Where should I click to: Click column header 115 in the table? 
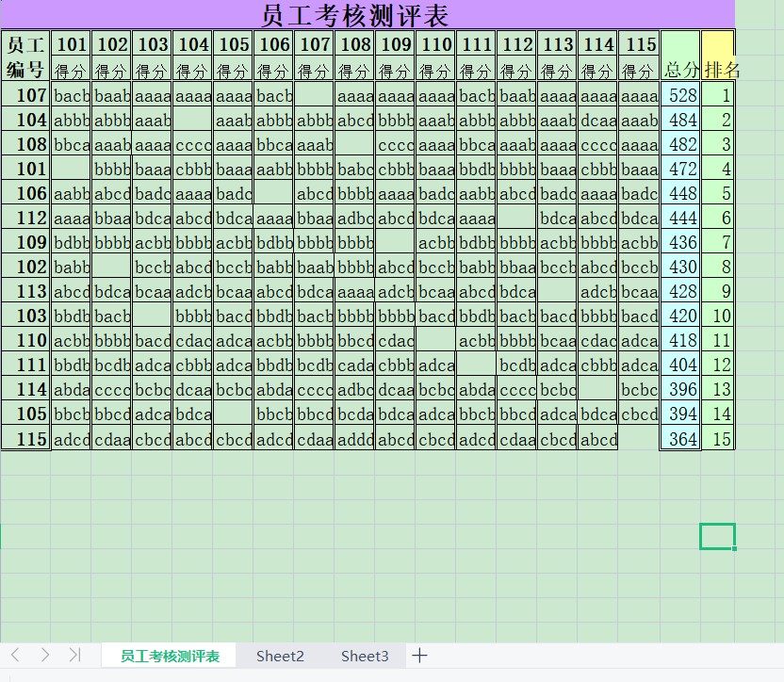point(640,44)
